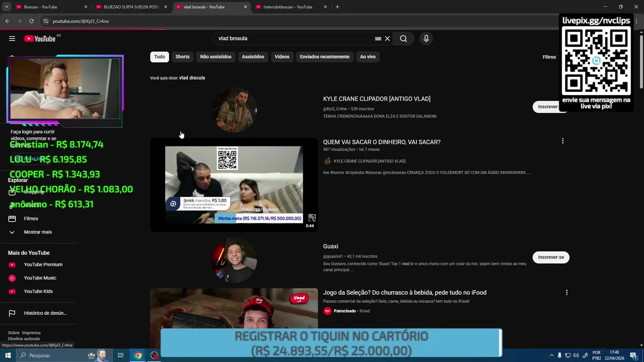Select the Enviados recentemente filter chip
644x362 pixels.
(x=325, y=57)
